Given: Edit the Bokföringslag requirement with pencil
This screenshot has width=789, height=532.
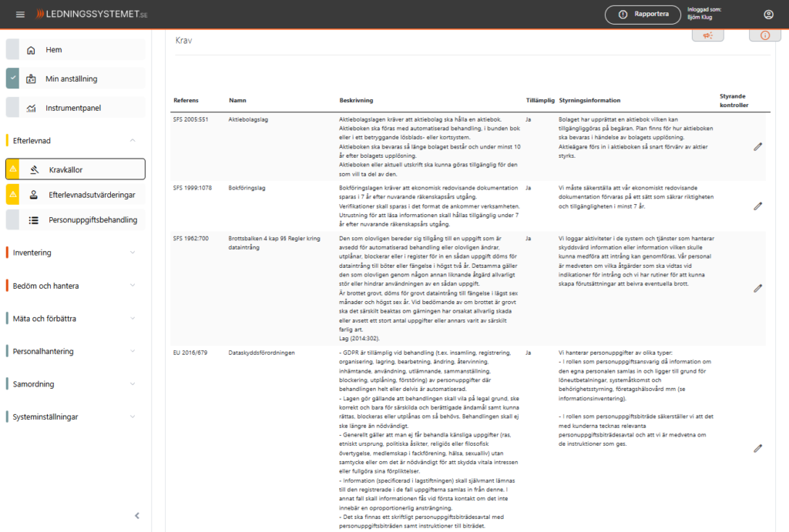Looking at the screenshot, I should pos(757,206).
